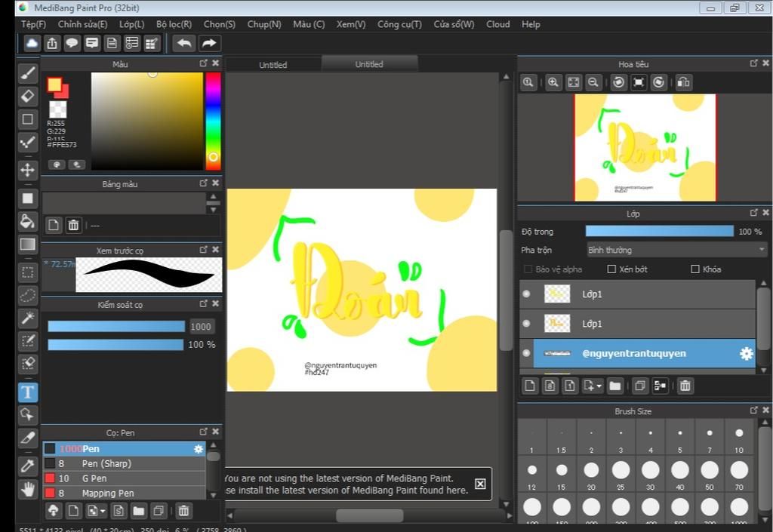
Task: Dismiss the update notification message
Action: 480,484
